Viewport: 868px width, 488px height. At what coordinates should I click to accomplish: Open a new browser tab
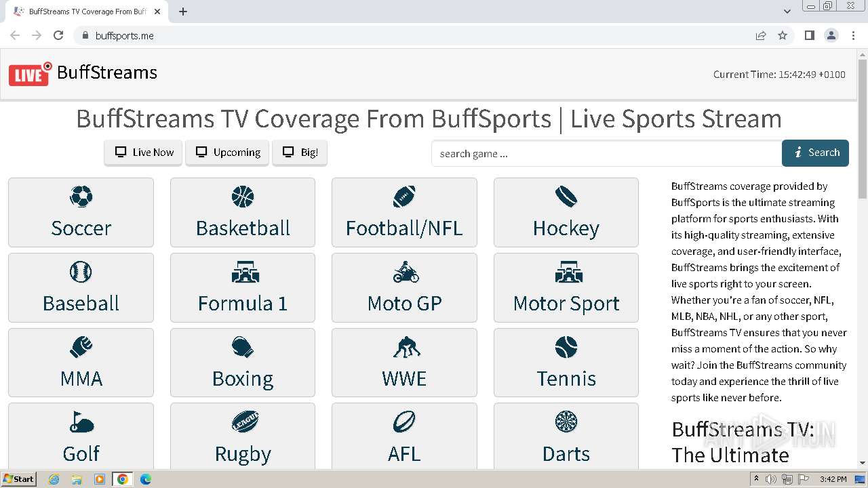(x=183, y=12)
